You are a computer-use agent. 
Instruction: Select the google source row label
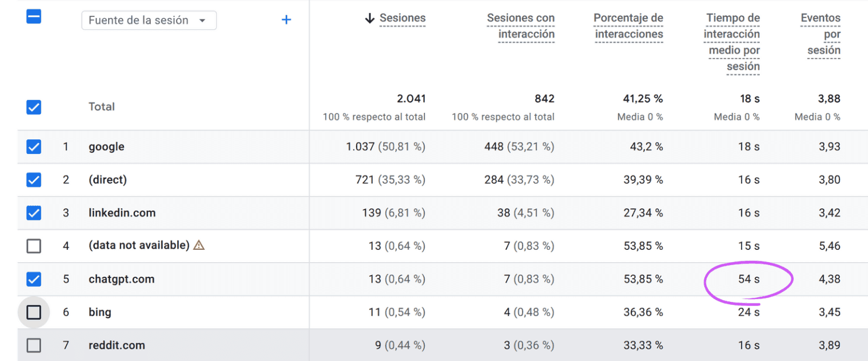point(106,146)
